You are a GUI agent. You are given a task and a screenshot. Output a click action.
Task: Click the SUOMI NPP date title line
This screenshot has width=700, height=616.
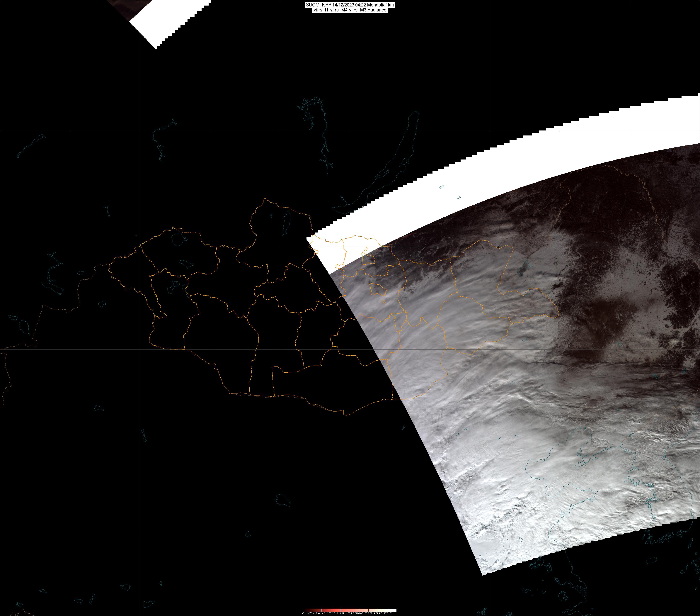350,5
